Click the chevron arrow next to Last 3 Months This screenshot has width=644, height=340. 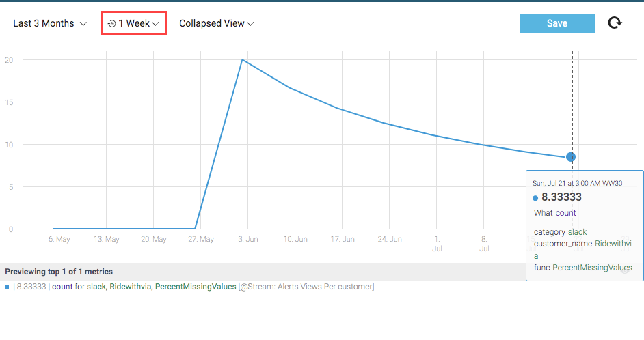pos(83,24)
